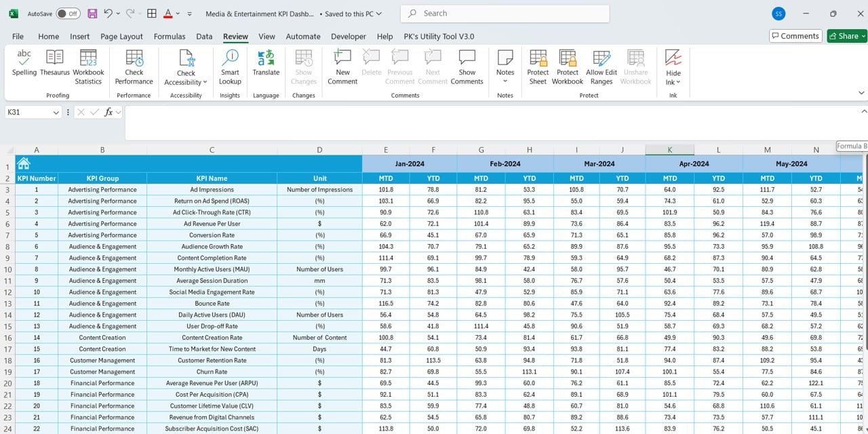Collapse the ribbon using the chevron
Image resolution: width=868 pixels, height=434 pixels.
coord(862,93)
